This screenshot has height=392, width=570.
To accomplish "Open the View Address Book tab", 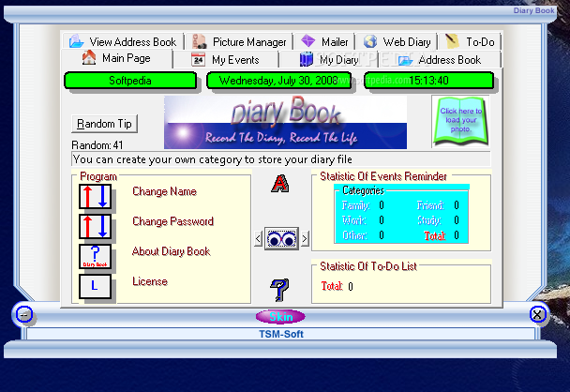I will click(x=123, y=41).
